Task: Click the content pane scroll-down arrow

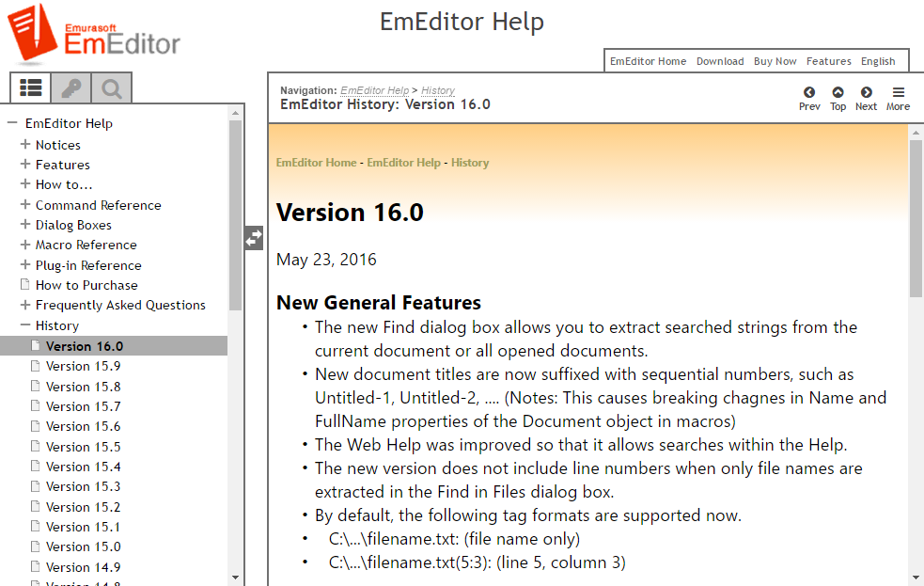Action: point(916,578)
